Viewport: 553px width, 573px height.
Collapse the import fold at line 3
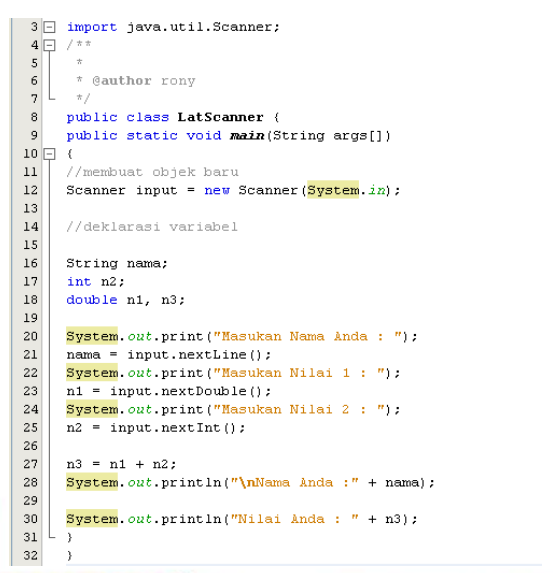point(49,27)
